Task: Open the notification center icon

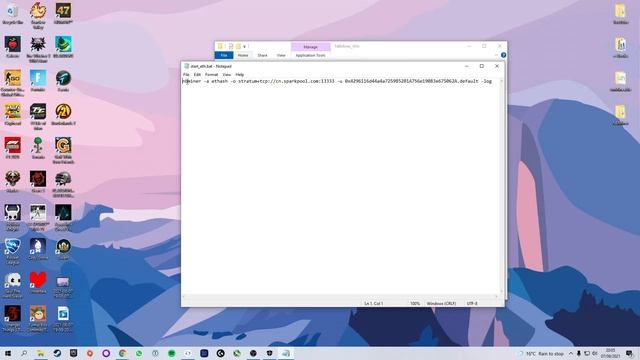Action: coord(630,353)
